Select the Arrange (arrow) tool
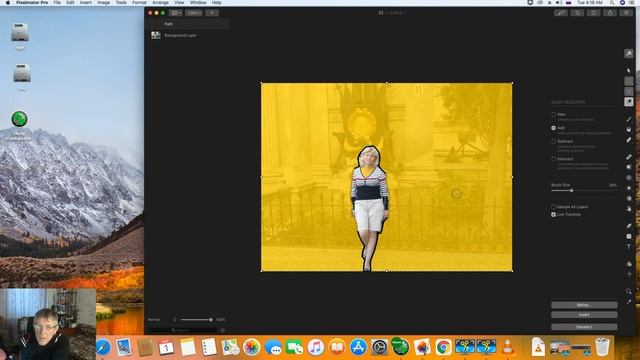This screenshot has width=640, height=360. [x=629, y=70]
